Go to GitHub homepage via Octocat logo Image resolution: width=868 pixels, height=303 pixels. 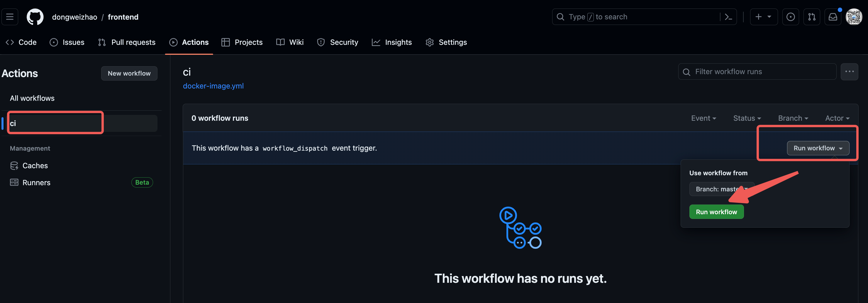[35, 17]
